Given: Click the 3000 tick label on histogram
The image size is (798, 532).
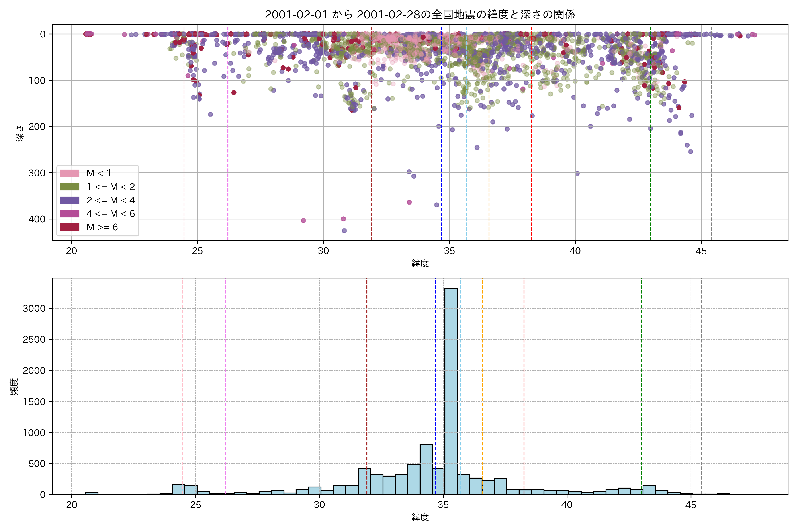Looking at the screenshot, I should (x=34, y=308).
